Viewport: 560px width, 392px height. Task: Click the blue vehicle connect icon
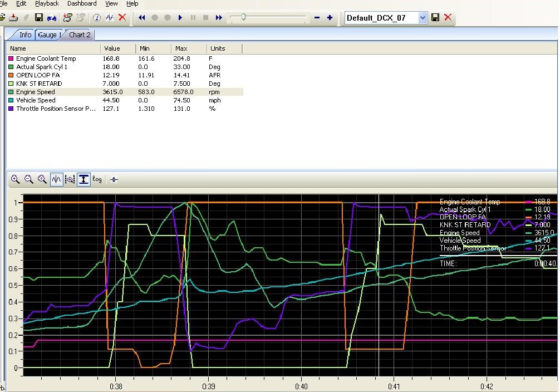51,17
